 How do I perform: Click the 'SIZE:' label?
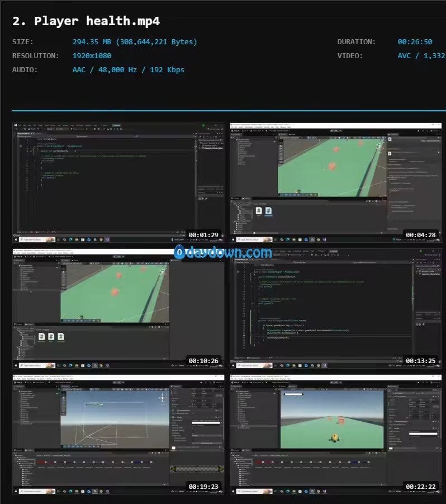coord(23,42)
